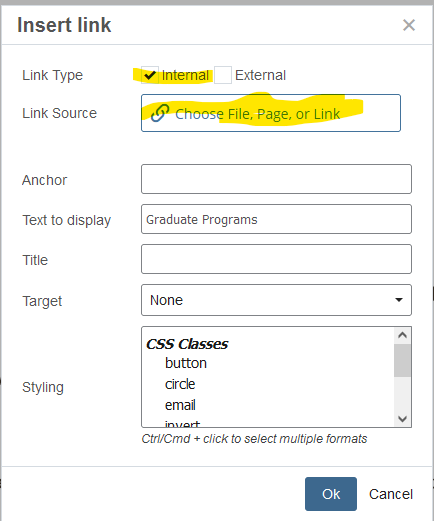434x521 pixels.
Task: Click the Text to display field
Action: [276, 219]
